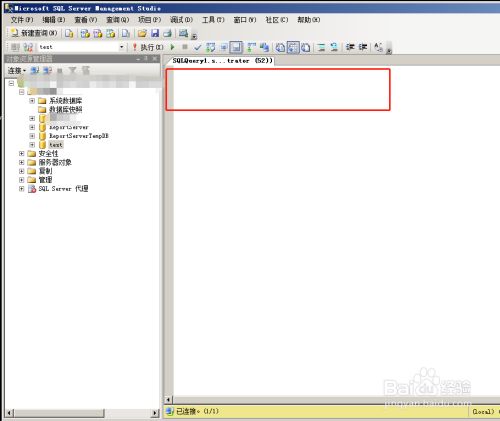Open the 连接 (Connect) dropdown in Object Explorer
This screenshot has height=421, width=500.
17,71
